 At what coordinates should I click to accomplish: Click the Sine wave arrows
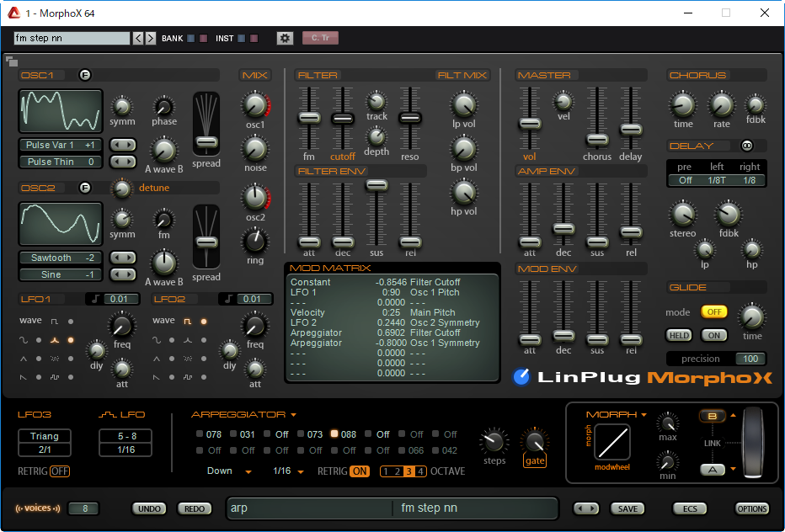tap(123, 274)
